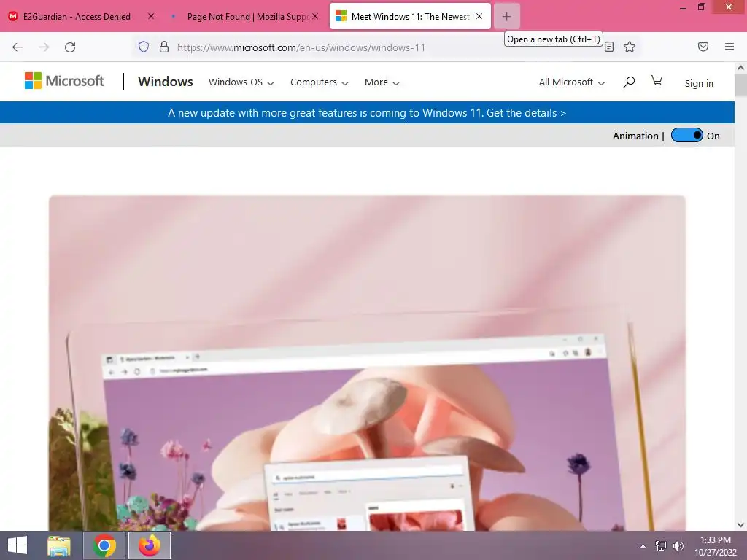Click the Windows 11 hero image

(367, 363)
